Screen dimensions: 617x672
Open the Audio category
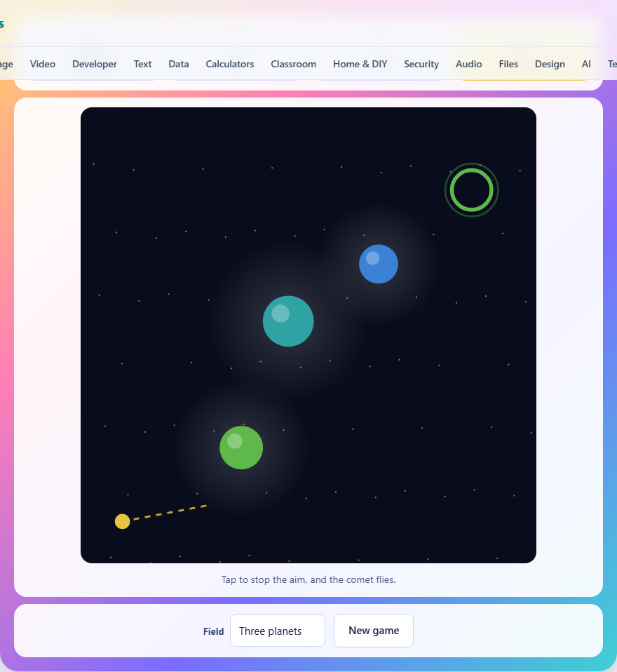[468, 65]
